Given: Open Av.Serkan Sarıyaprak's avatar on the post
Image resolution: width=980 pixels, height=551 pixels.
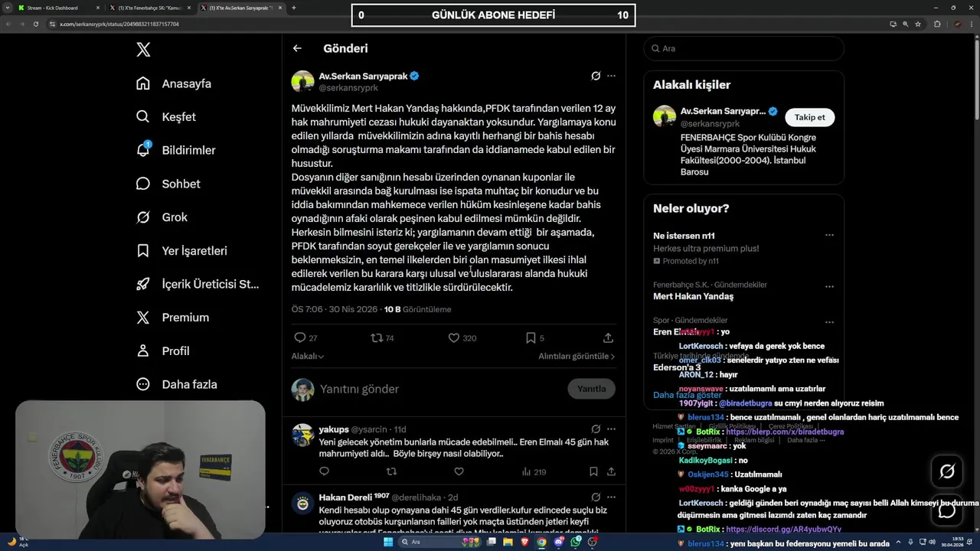Looking at the screenshot, I should (x=302, y=82).
